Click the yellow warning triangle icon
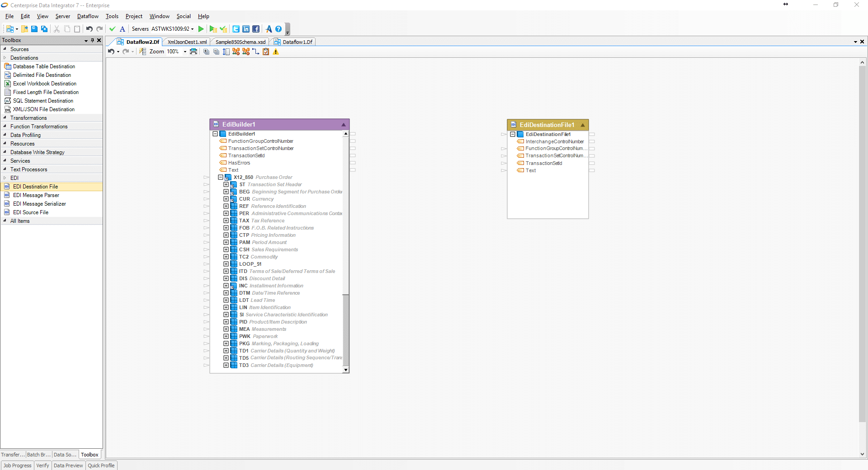Viewport: 868px width, 470px height. click(276, 52)
